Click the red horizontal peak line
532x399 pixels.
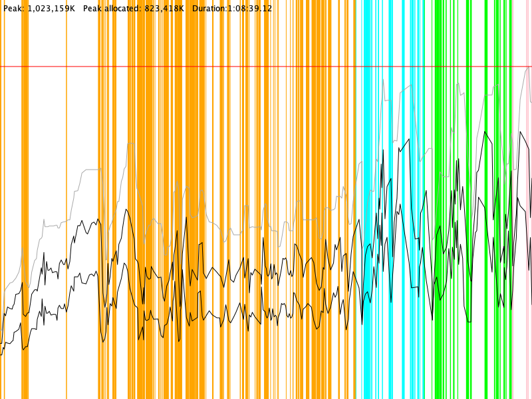[266, 66]
